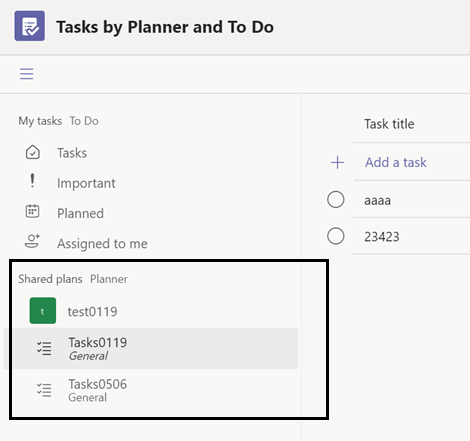Click the green test0119 team avatar

tap(43, 311)
